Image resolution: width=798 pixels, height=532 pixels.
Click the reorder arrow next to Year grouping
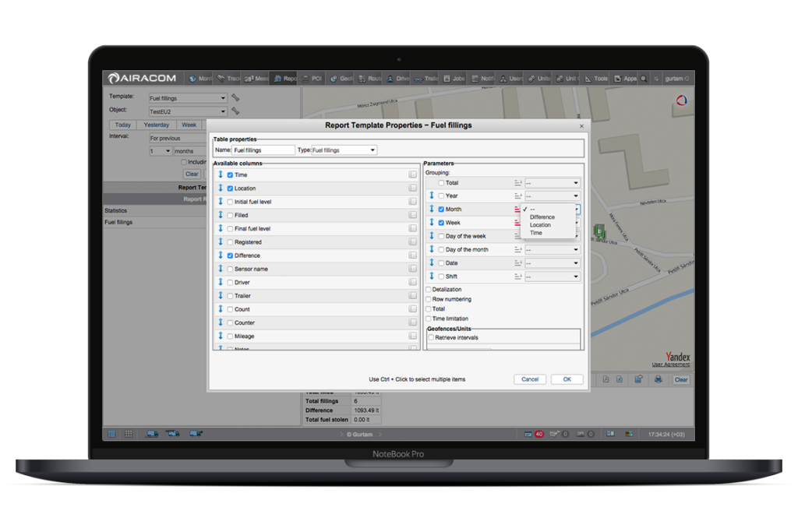point(432,196)
